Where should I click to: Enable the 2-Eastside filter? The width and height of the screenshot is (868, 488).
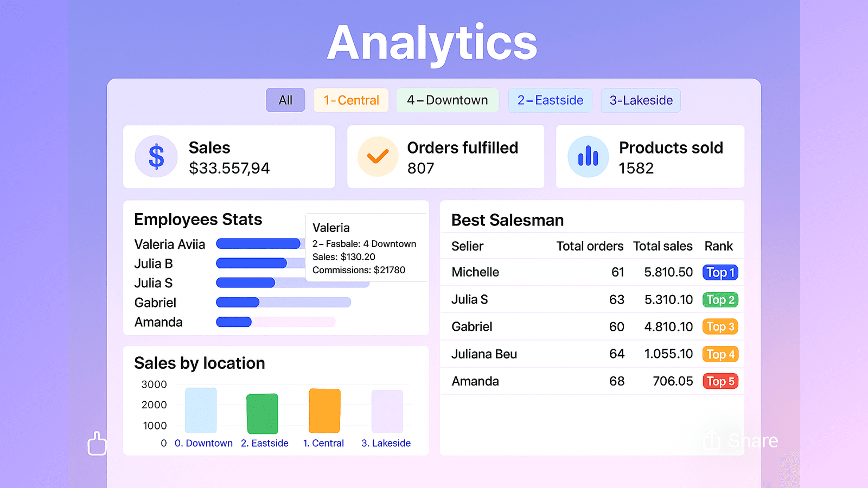pyautogui.click(x=550, y=100)
